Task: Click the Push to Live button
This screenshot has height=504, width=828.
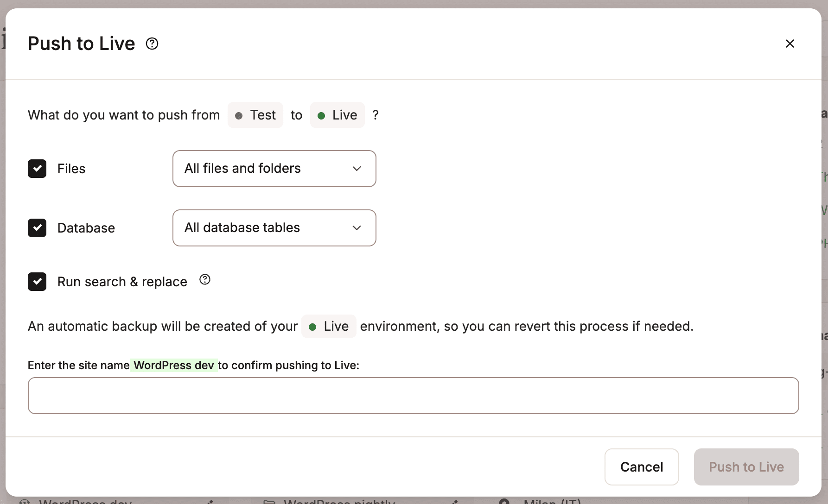Action: pyautogui.click(x=746, y=467)
